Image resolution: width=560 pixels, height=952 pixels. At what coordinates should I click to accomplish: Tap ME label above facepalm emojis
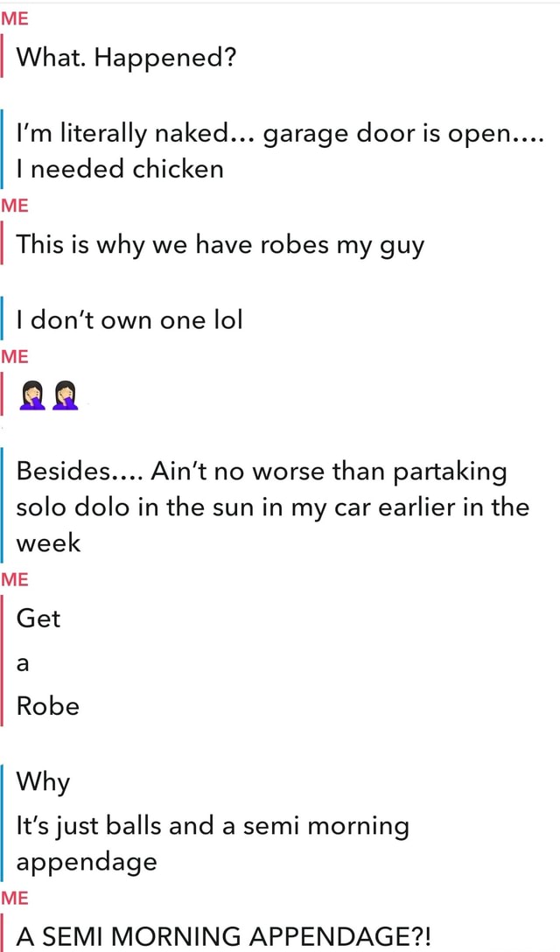pyautogui.click(x=15, y=356)
